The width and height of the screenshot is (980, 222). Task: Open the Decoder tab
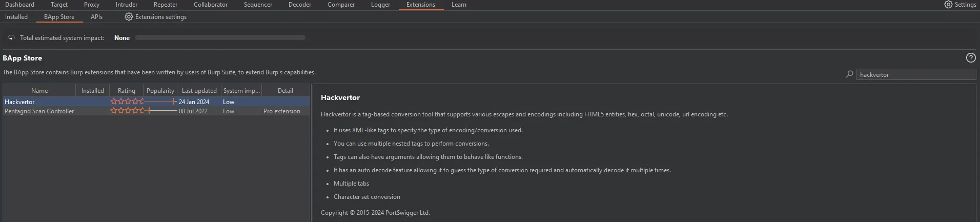pos(300,5)
